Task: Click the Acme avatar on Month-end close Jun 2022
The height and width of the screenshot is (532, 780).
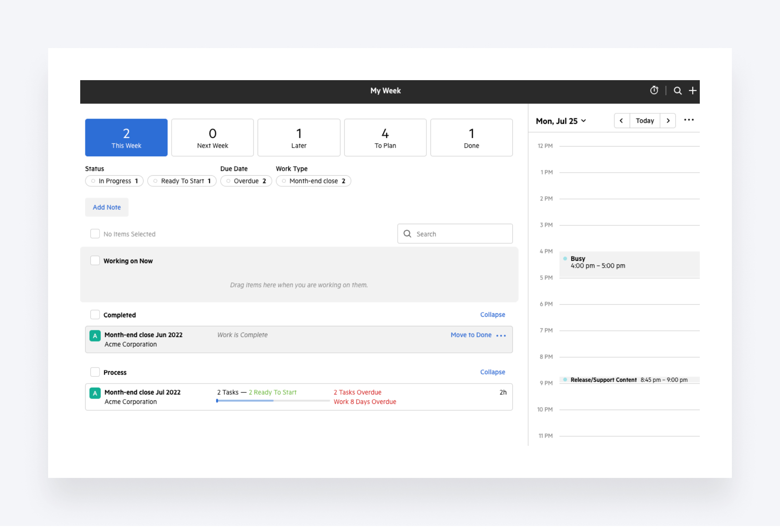Action: [x=95, y=335]
